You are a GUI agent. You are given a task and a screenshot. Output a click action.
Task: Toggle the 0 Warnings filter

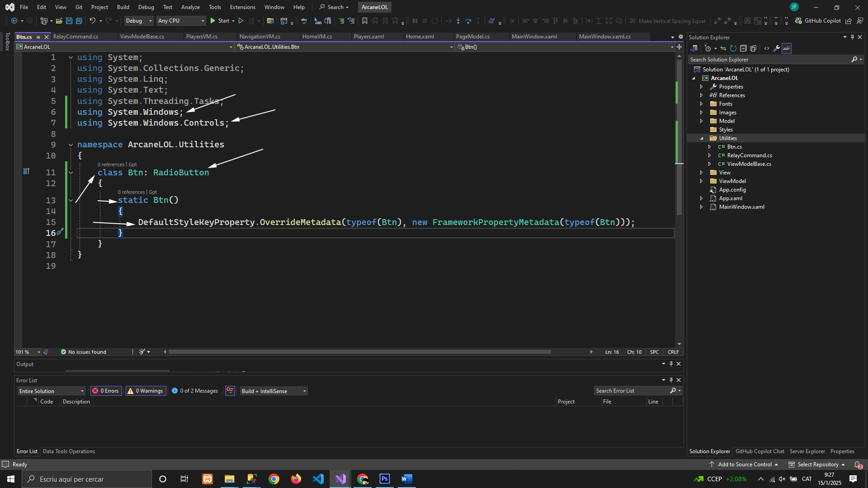pos(146,391)
